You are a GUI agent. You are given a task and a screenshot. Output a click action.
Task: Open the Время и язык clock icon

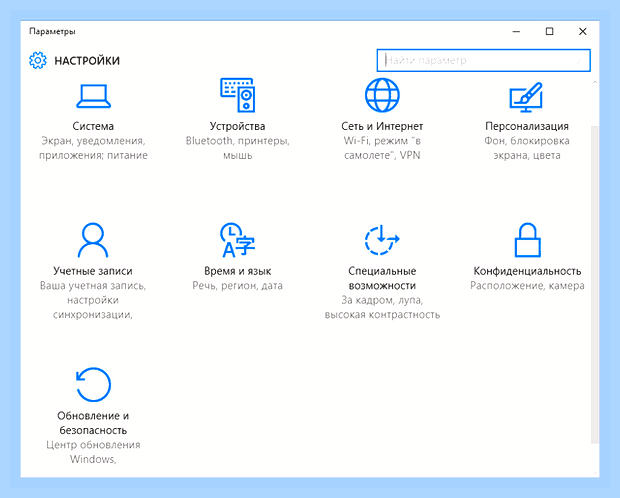(x=237, y=240)
